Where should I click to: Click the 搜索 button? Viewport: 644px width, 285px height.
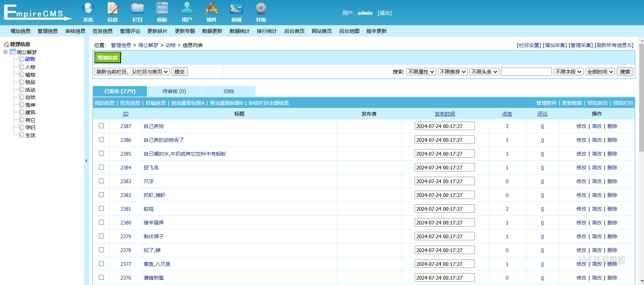click(625, 72)
